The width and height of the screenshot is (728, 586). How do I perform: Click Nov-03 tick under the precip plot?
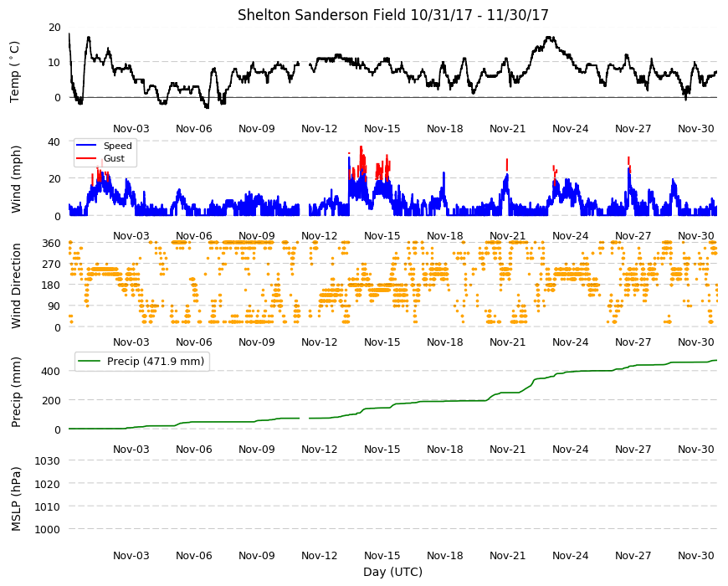(131, 449)
